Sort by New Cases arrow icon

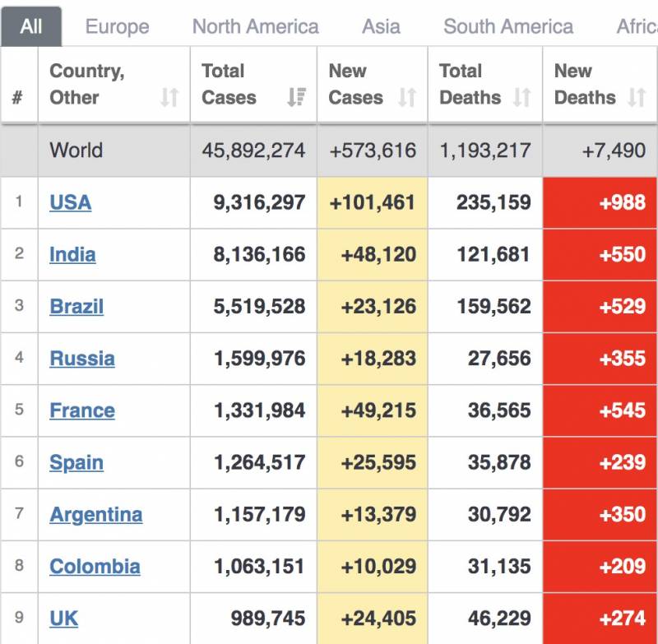click(x=407, y=98)
